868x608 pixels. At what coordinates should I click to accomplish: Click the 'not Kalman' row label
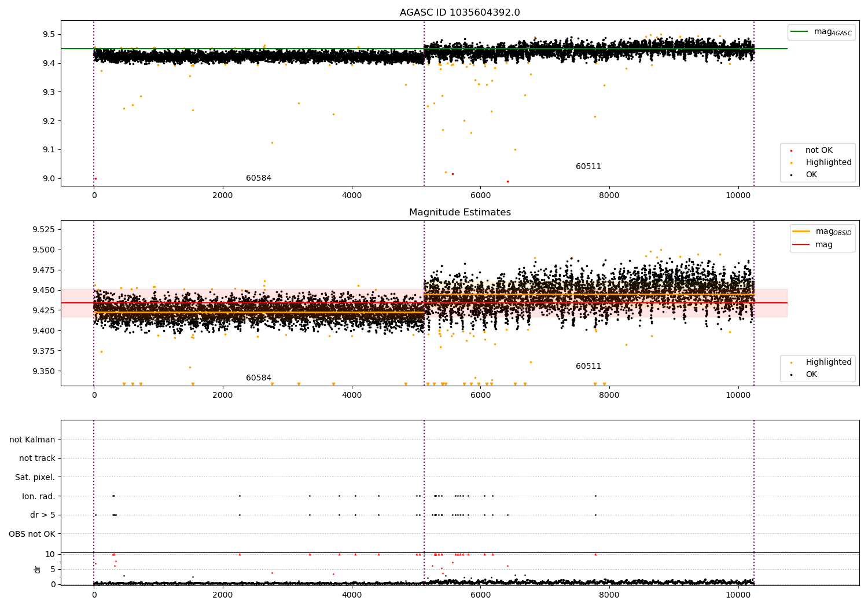[32, 440]
